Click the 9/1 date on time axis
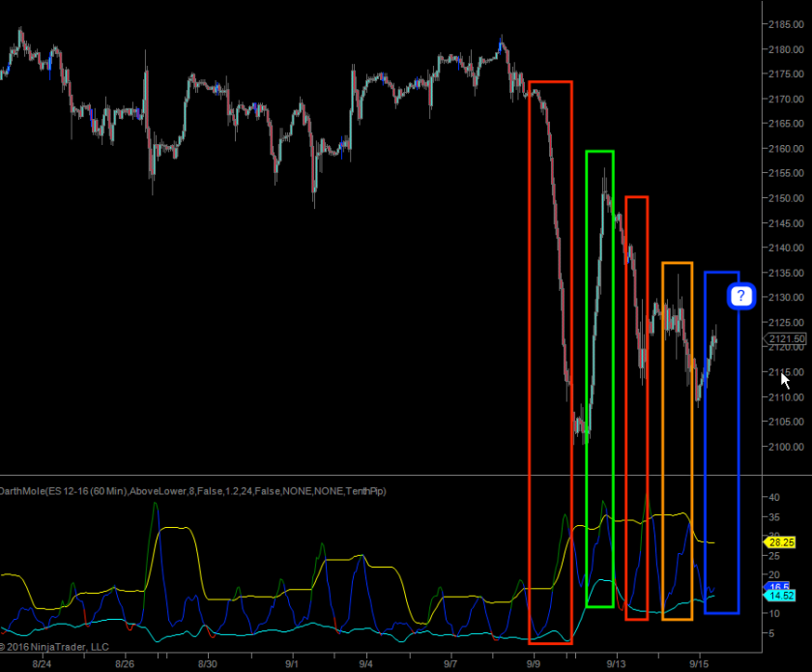The image size is (812, 672). coord(289,664)
